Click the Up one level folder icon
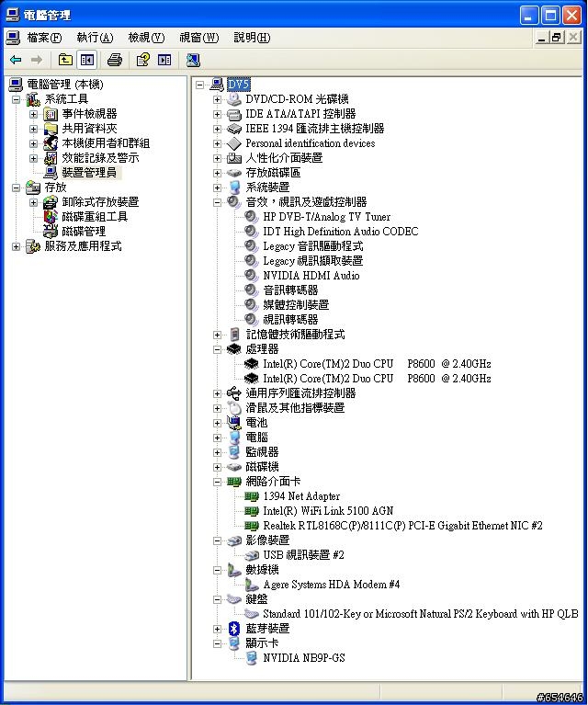The image size is (588, 705). (65, 60)
